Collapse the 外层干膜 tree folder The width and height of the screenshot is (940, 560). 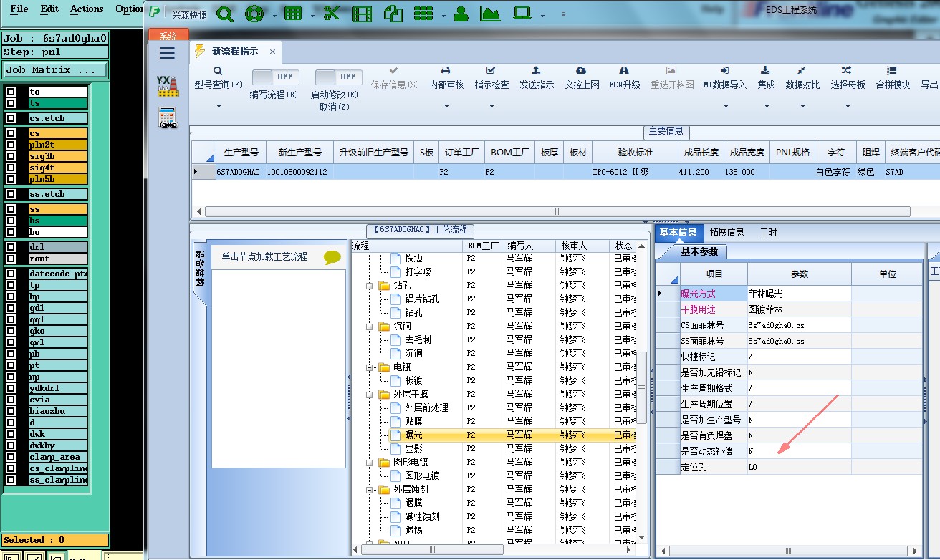pyautogui.click(x=370, y=395)
